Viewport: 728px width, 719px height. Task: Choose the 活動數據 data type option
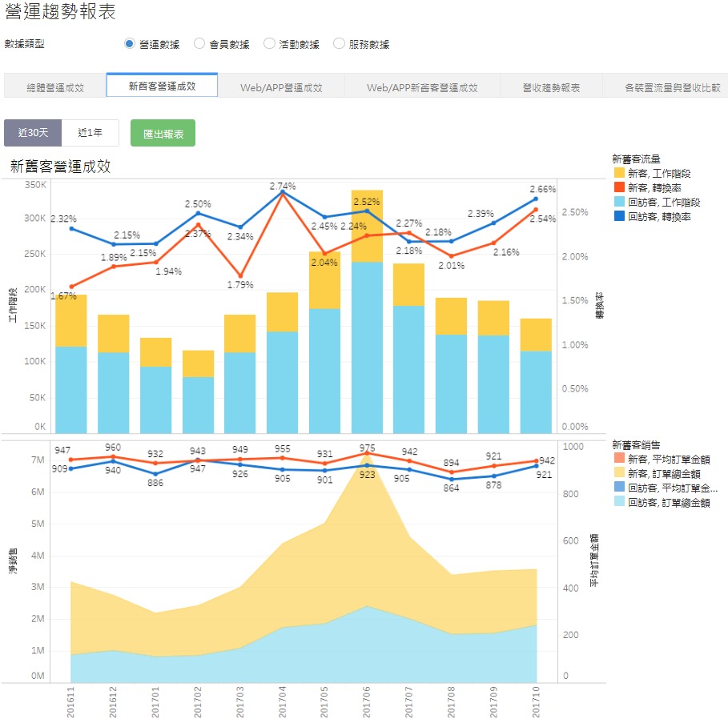click(269, 44)
